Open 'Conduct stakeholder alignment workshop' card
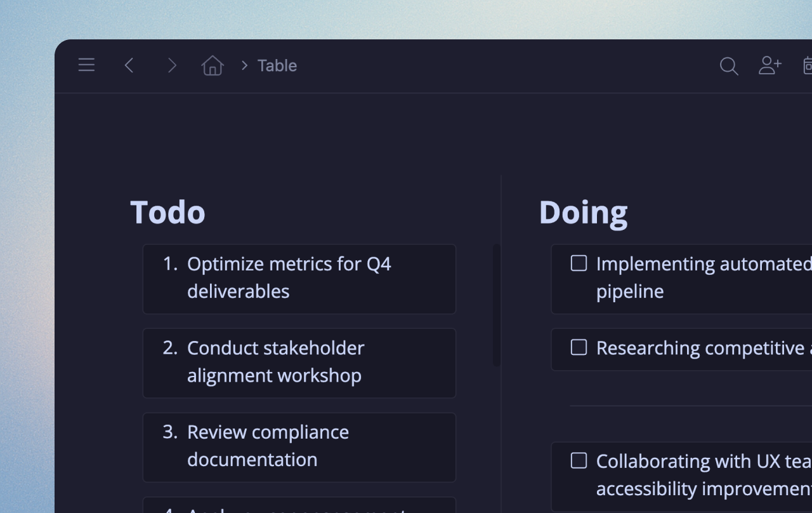This screenshot has height=513, width=812. pyautogui.click(x=299, y=362)
